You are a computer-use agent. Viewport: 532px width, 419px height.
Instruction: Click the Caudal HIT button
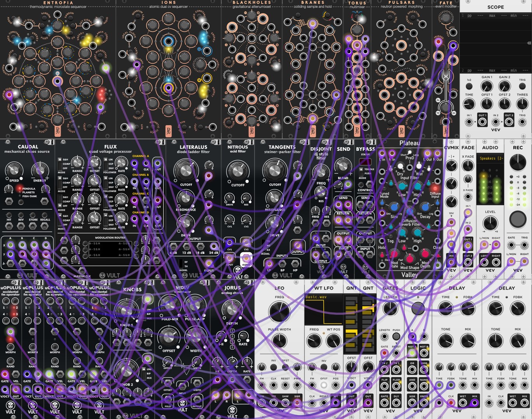9,215
